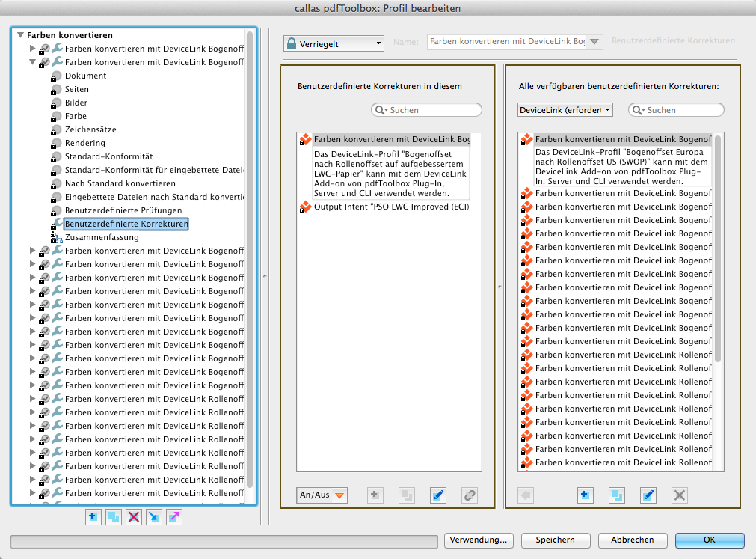Select the Benutzerdefinierte Prüfungen tree item

(x=123, y=211)
